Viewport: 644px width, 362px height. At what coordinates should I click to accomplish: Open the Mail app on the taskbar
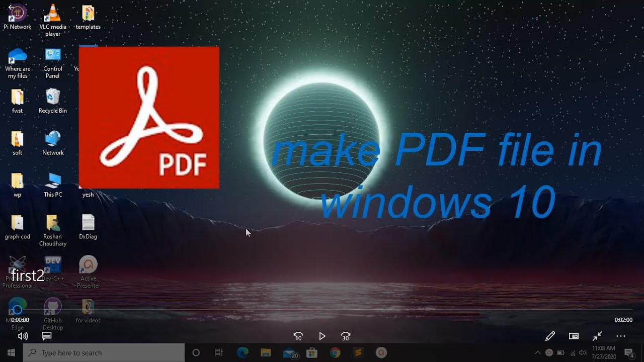coord(290,352)
